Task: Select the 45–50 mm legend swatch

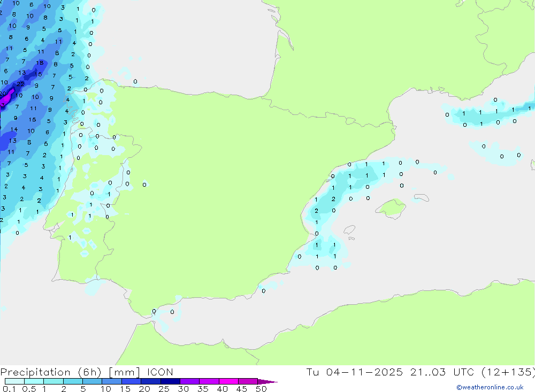Action: pyautogui.click(x=248, y=381)
